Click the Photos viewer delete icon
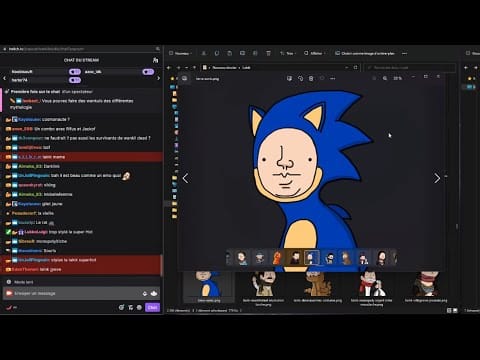This screenshot has height=360, width=480. pos(311,78)
